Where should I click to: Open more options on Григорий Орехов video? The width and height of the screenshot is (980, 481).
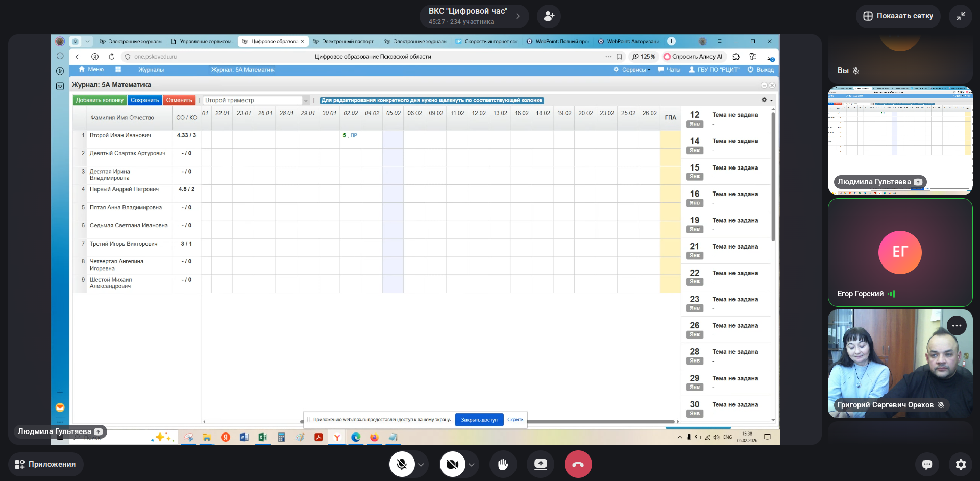tap(957, 326)
